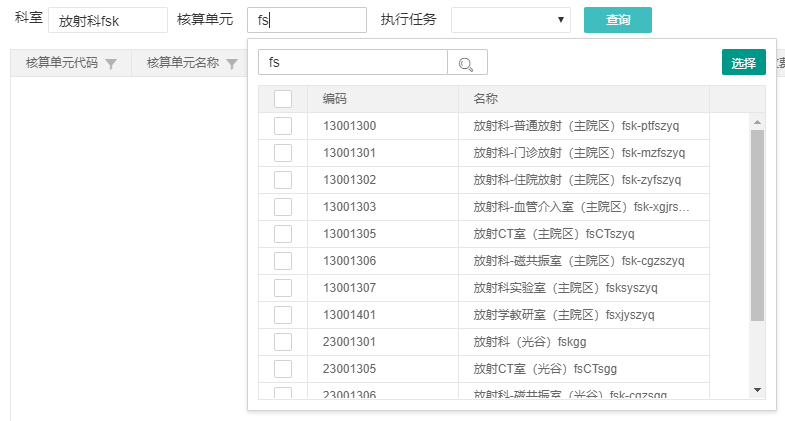Select 放射科-普通放射 (主院区) fsk-ptfszyq name
This screenshot has width=785, height=421.
click(x=576, y=126)
